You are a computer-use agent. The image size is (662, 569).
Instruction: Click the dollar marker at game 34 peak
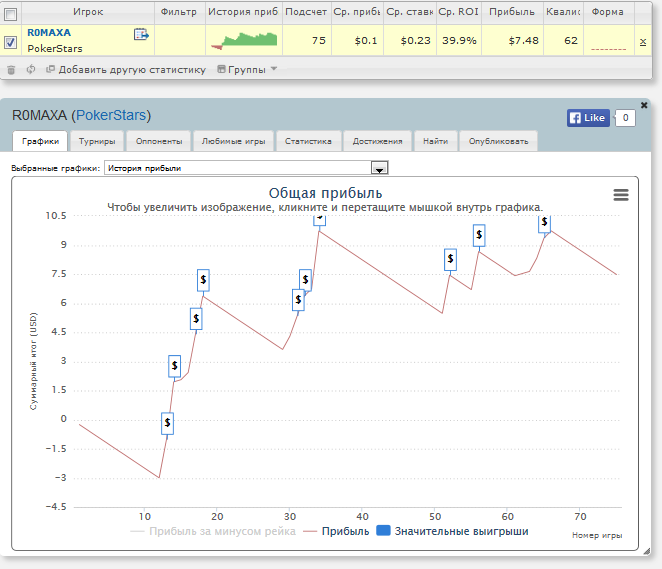(320, 220)
